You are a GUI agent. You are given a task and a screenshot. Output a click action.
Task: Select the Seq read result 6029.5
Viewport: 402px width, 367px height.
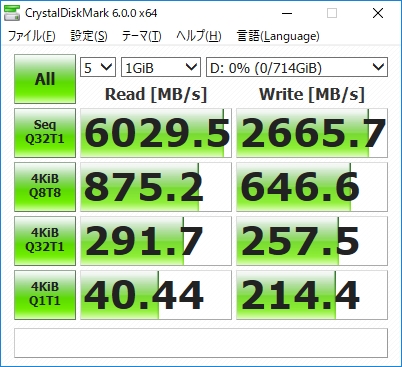point(156,133)
